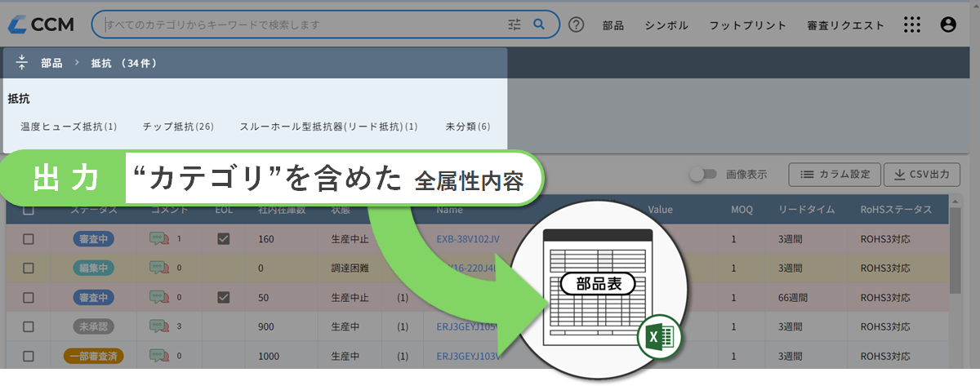Screen dimensions: 980x386
Task: Click the CCM logo
Action: coord(41,24)
